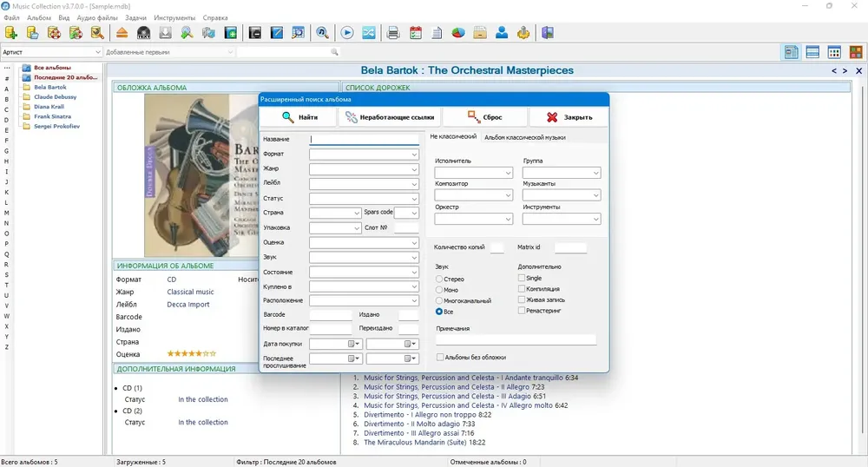Check the Альбомы без обложки checkbox

[440, 358]
